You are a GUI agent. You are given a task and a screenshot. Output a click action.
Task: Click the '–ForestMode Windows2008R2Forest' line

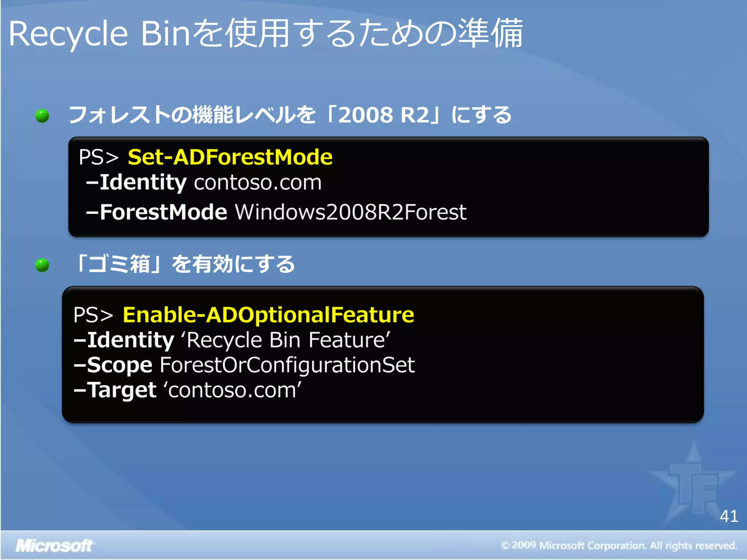[276, 212]
